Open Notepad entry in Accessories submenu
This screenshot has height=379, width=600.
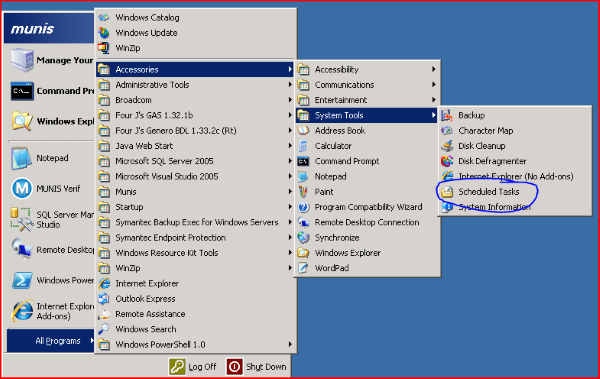click(367, 176)
